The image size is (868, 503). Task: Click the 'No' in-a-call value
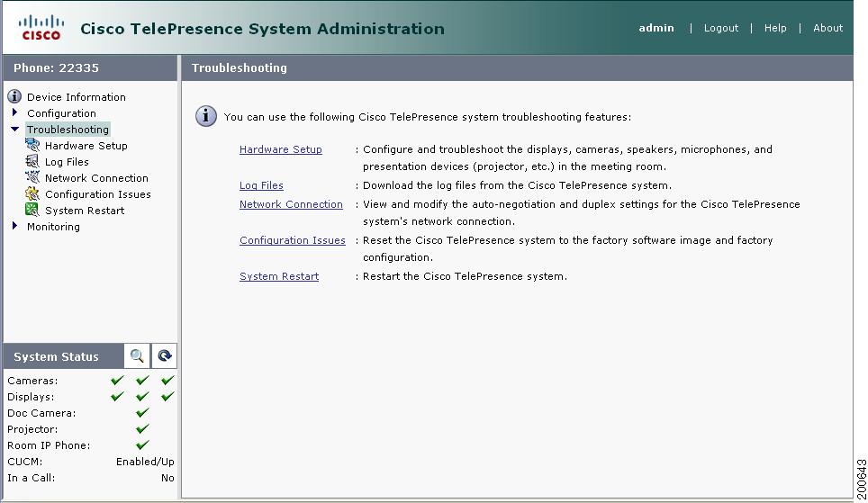tap(167, 478)
